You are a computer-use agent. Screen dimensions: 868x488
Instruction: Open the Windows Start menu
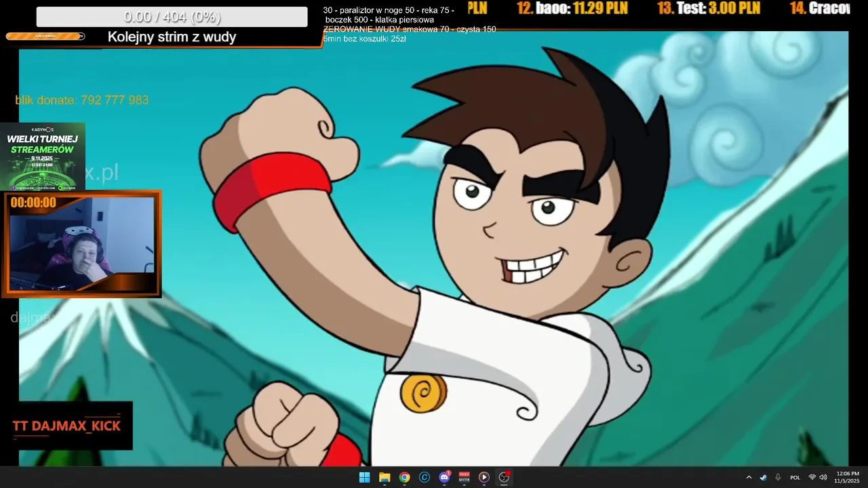(364, 477)
